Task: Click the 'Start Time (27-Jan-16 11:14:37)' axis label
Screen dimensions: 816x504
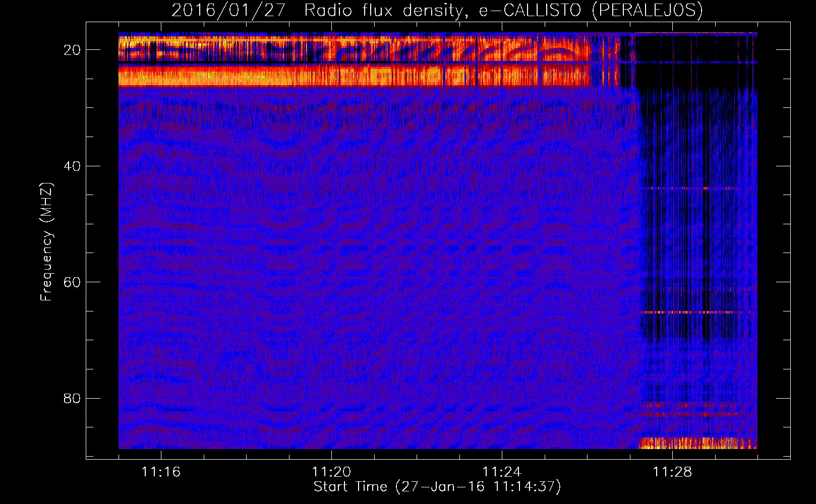Action: 437,487
